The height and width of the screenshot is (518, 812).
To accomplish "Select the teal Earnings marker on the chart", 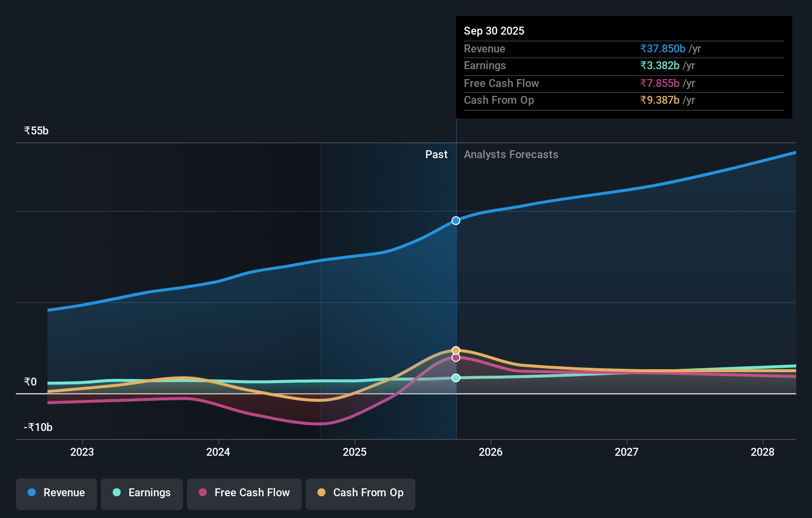I will [455, 378].
